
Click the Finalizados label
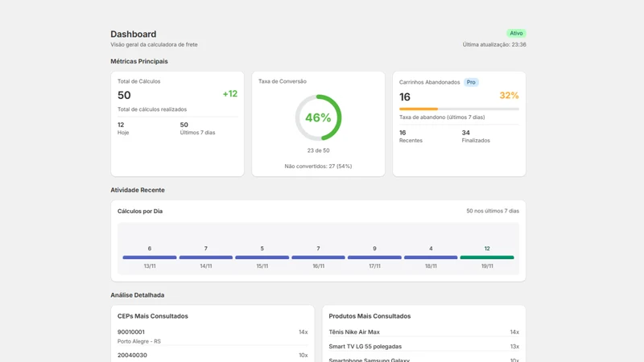pos(476,140)
